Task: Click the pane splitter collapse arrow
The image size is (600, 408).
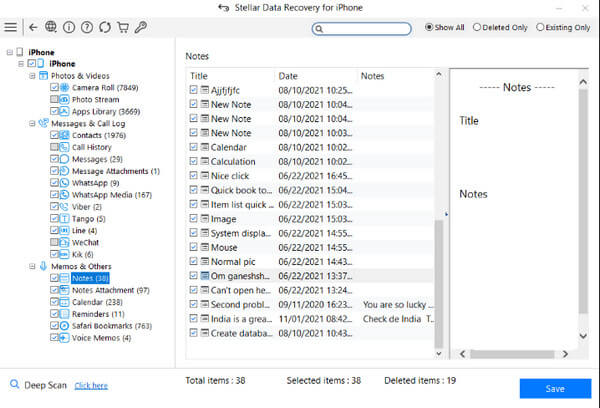Action: (x=446, y=214)
